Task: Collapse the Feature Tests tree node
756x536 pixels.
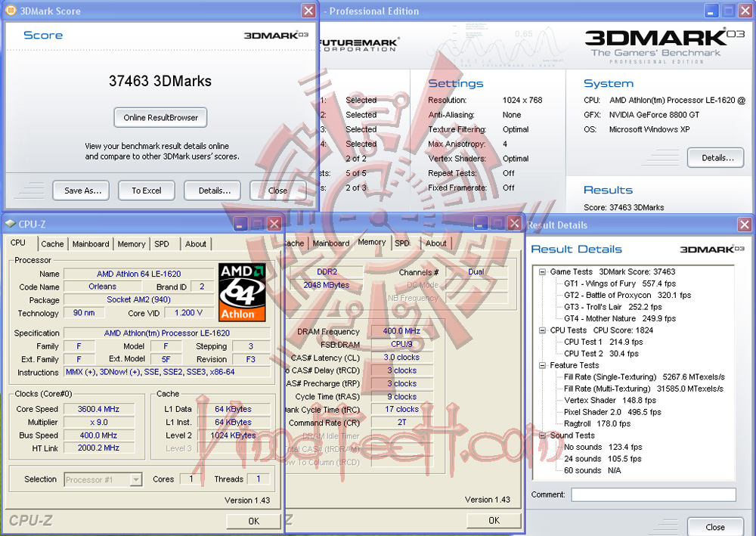Action: [x=542, y=365]
